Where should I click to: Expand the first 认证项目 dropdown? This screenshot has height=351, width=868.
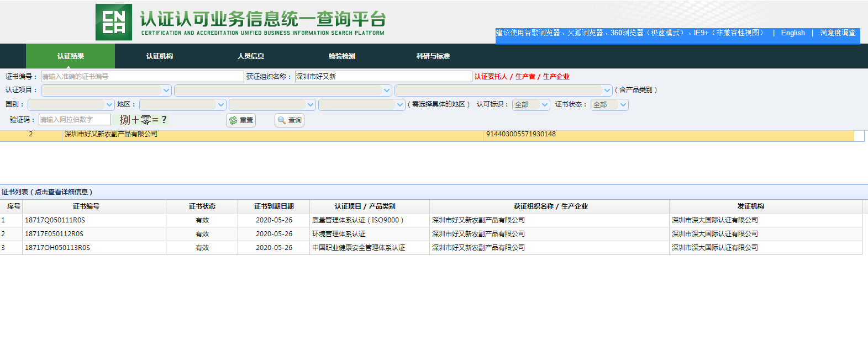pyautogui.click(x=106, y=90)
